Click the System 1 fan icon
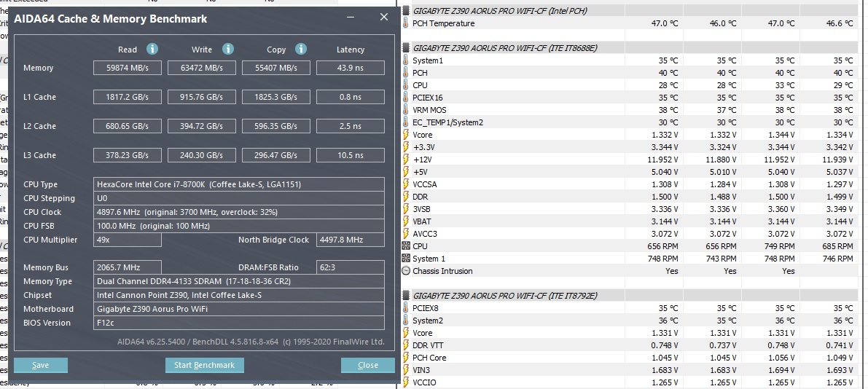Viewport: 868px width, 389px height. [406, 259]
